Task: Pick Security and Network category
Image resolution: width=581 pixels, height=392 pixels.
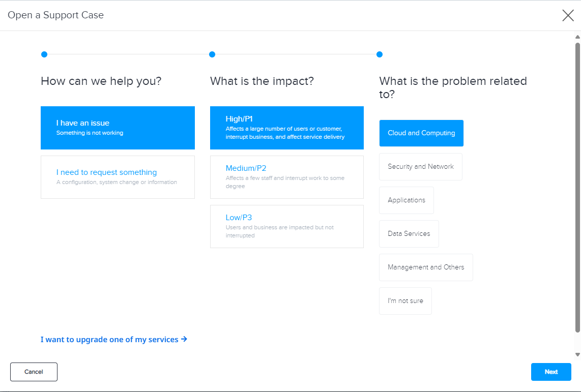Action: point(421,167)
